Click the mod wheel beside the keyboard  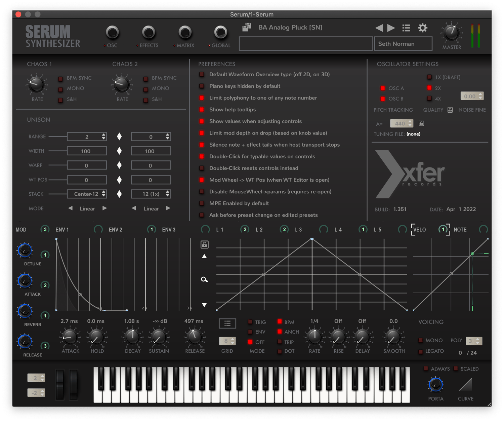coord(74,384)
